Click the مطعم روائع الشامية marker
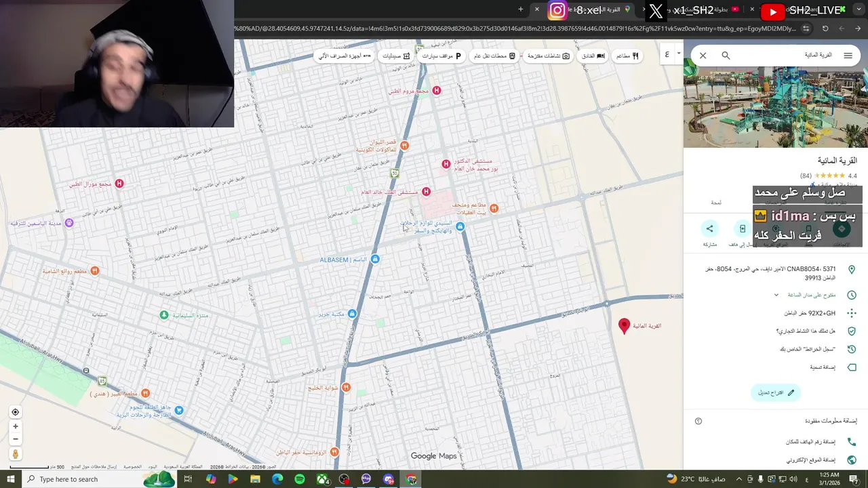The image size is (868, 488). pos(94,271)
